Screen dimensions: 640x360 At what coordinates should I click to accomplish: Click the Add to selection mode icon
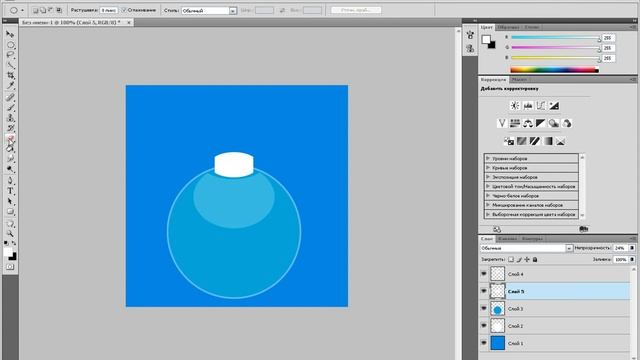click(x=43, y=10)
